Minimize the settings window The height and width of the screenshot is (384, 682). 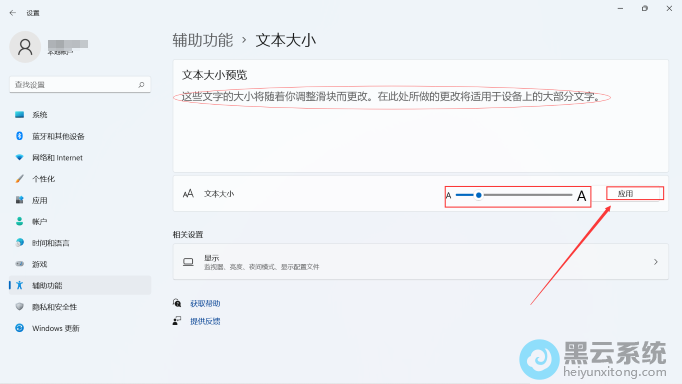621,9
